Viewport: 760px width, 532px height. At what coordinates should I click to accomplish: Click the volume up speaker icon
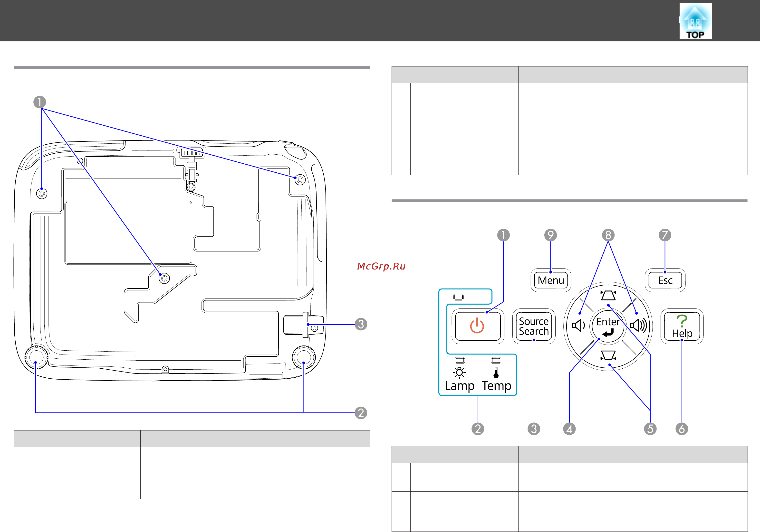[x=638, y=326]
